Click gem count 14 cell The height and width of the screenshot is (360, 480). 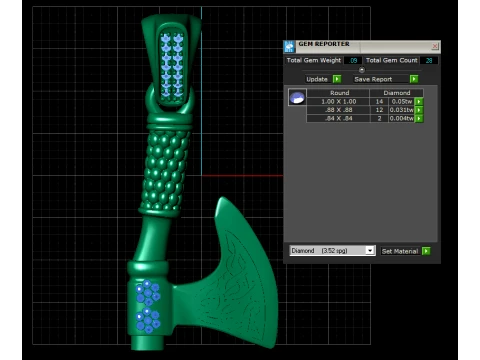[x=379, y=101]
